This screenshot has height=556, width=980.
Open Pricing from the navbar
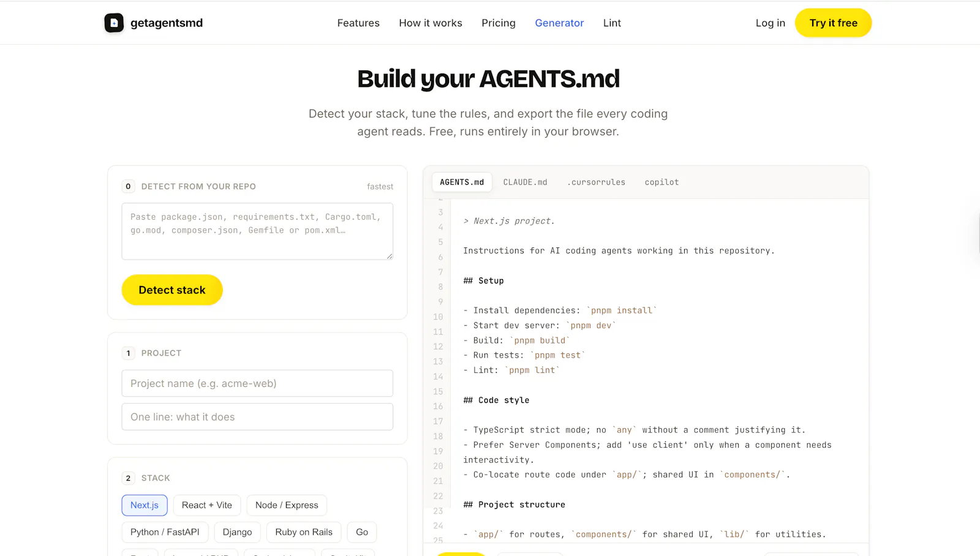pos(499,23)
